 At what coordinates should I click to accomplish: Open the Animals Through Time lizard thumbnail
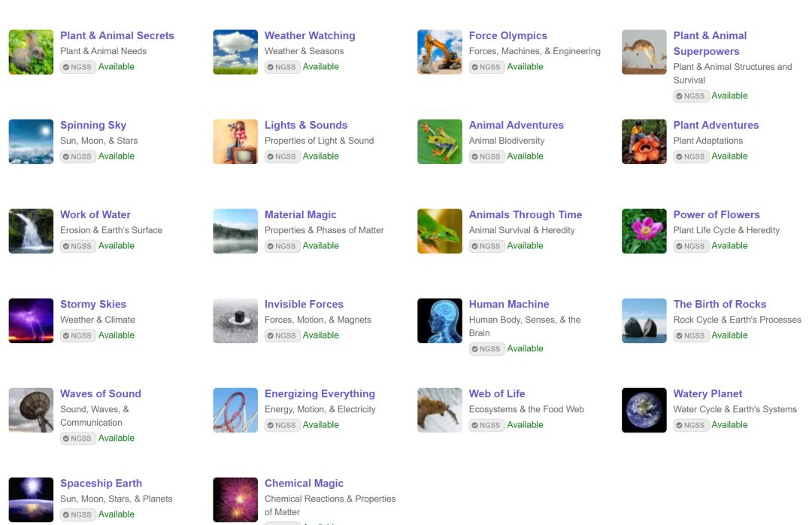pos(440,231)
